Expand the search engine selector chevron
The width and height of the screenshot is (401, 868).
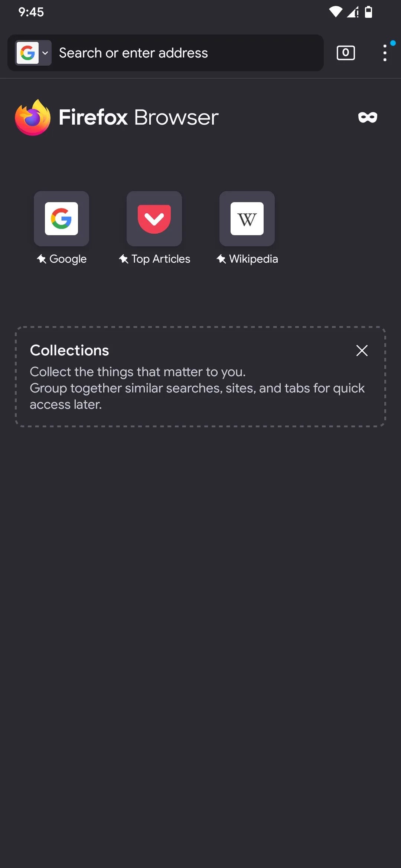pos(45,53)
